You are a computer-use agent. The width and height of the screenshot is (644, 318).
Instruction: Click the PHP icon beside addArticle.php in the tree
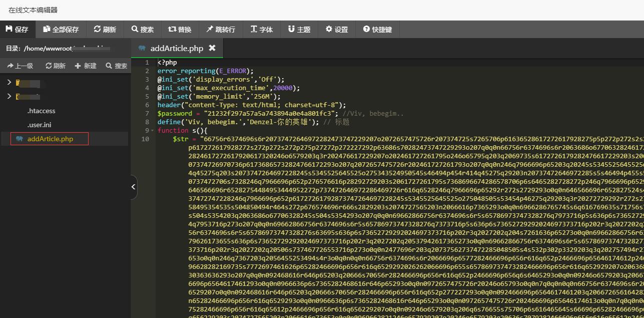tap(19, 139)
